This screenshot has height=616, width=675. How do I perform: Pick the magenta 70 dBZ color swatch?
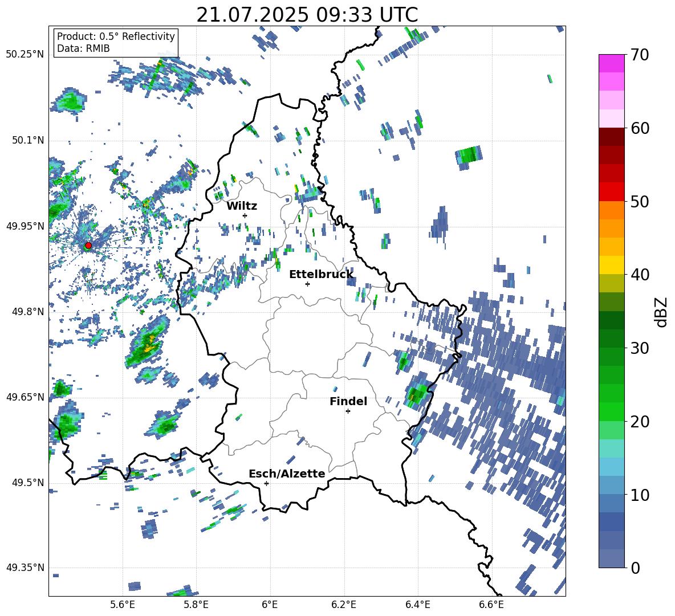tap(611, 63)
